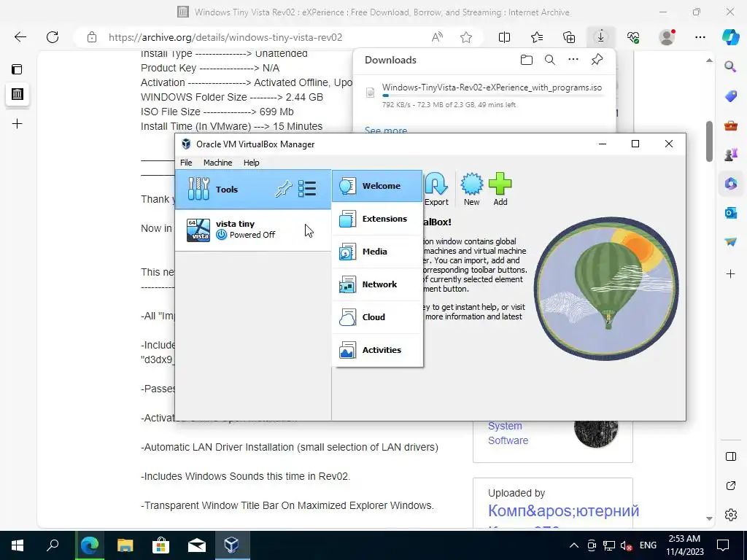Open a new tab with plus icon

pos(18,124)
